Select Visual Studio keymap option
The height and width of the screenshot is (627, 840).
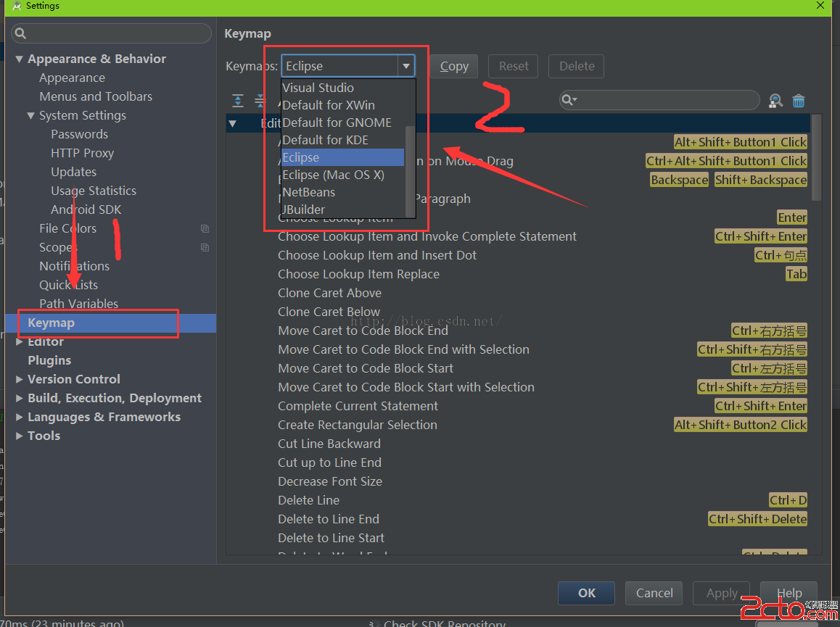coord(343,88)
